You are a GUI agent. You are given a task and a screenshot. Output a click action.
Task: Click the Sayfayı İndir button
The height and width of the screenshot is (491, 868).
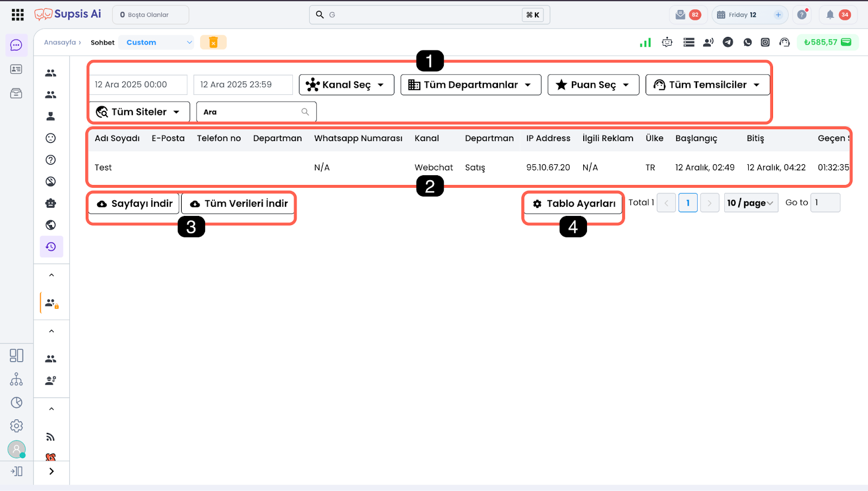click(x=134, y=204)
